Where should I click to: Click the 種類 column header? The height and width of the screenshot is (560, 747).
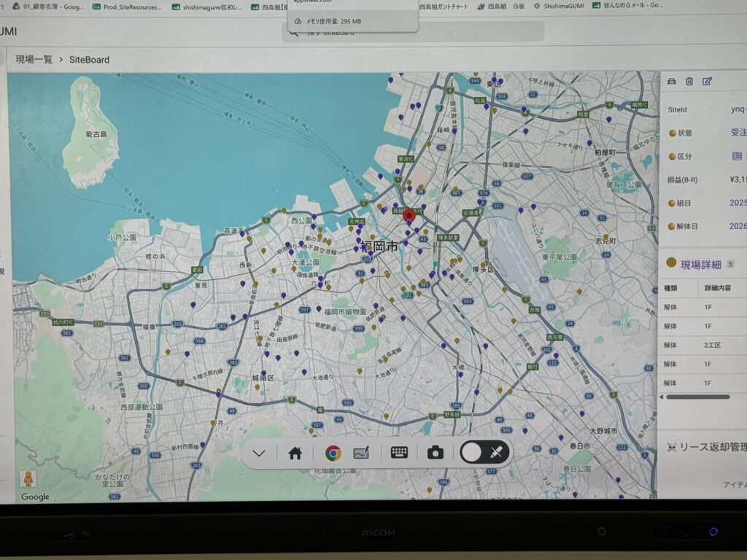pos(670,288)
